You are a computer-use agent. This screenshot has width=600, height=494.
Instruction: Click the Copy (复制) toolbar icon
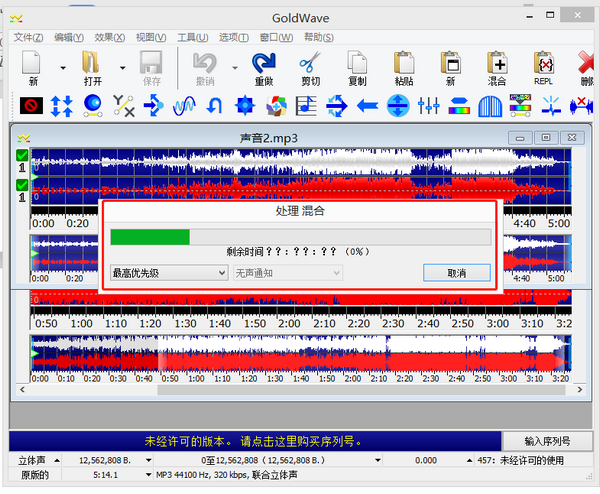357,63
